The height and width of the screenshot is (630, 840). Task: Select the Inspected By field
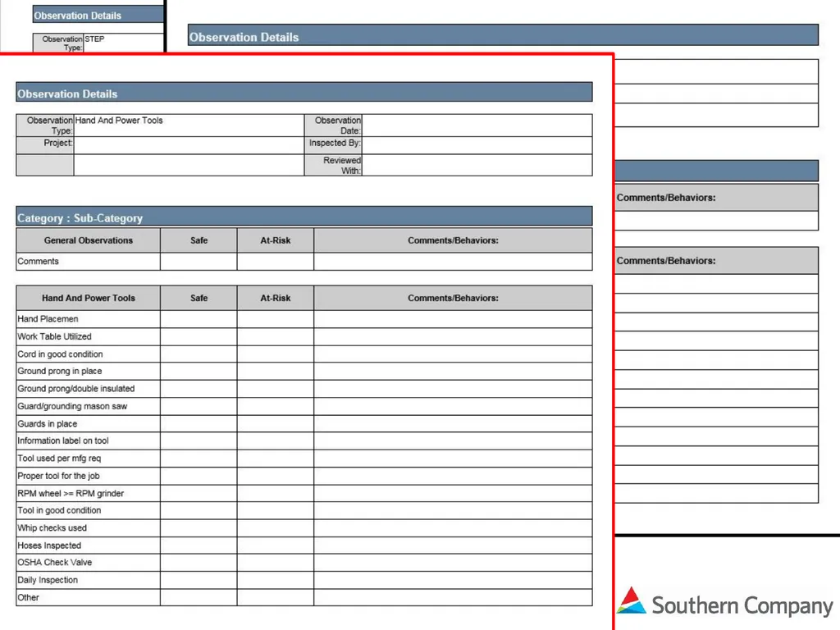[x=477, y=145]
